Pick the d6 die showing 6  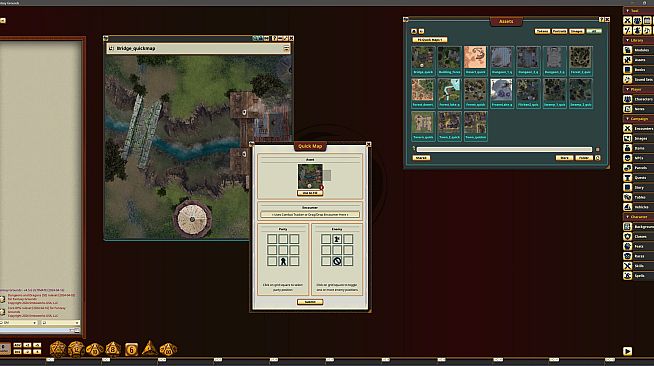pyautogui.click(x=131, y=349)
